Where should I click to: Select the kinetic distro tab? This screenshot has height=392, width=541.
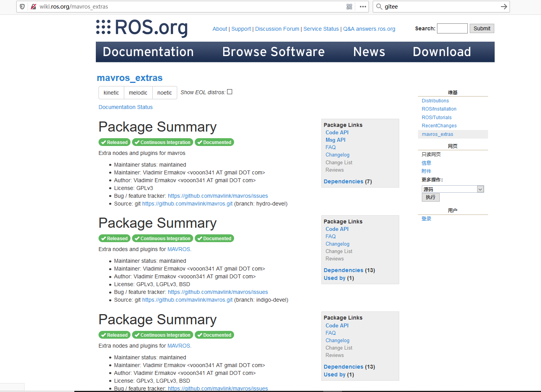pos(111,93)
